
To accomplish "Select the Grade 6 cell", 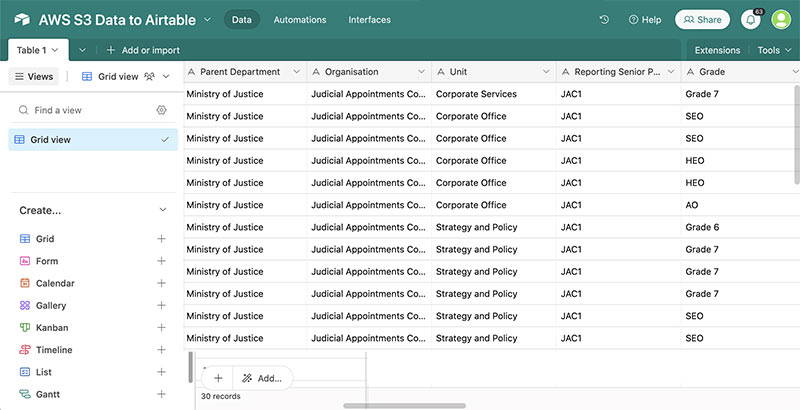I will [x=739, y=227].
